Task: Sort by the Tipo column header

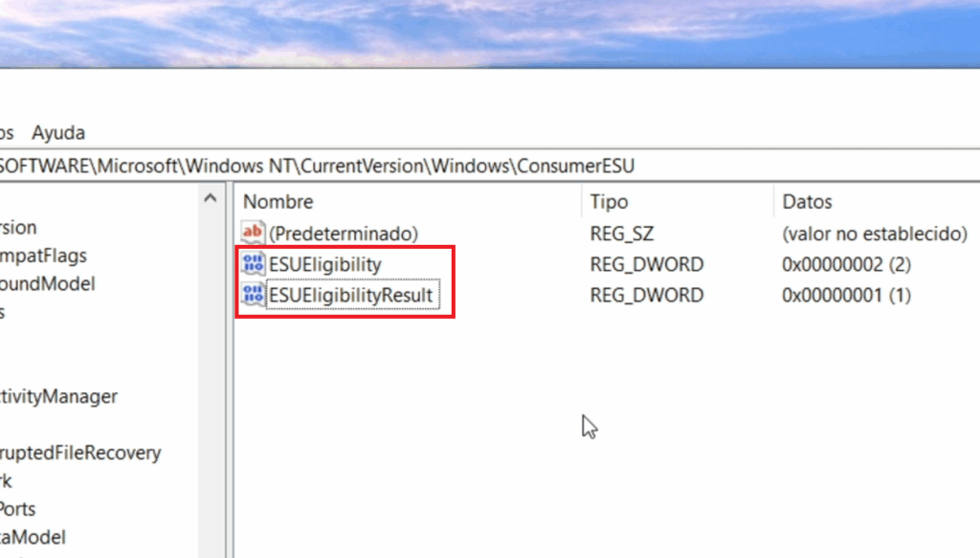Action: 609,202
